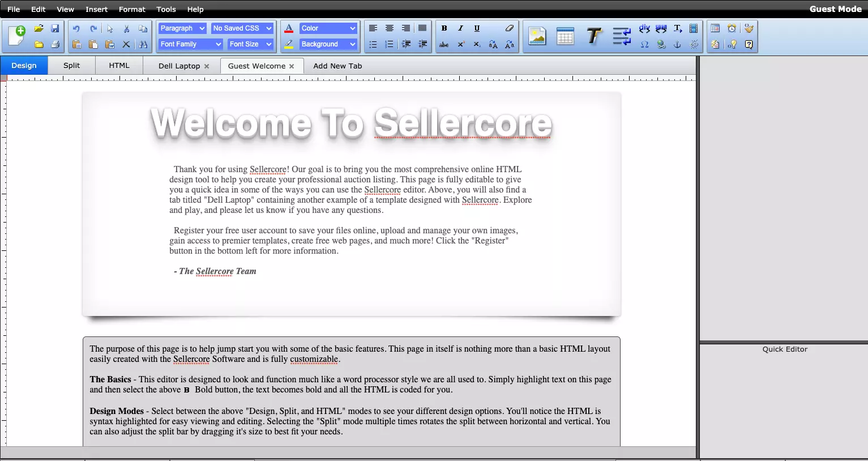Image resolution: width=868 pixels, height=461 pixels.
Task: Click the highlighter background color swatch
Action: (289, 44)
